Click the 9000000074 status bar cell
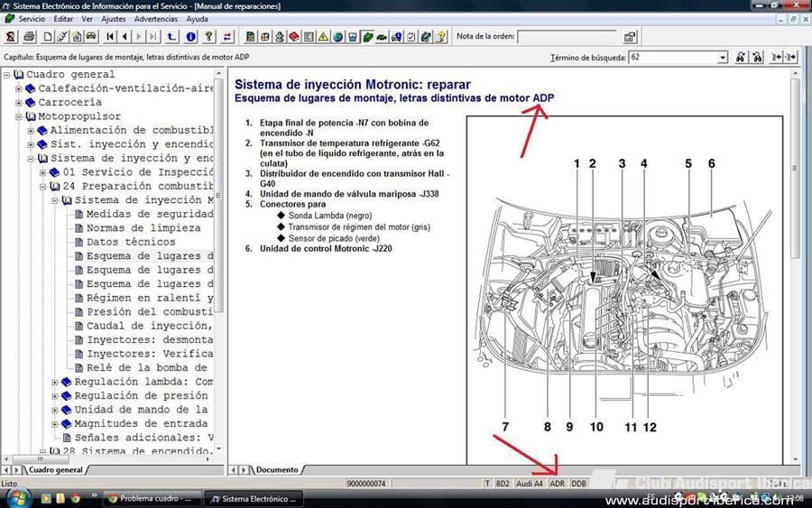Viewport: 812px width, 508px height. point(366,484)
